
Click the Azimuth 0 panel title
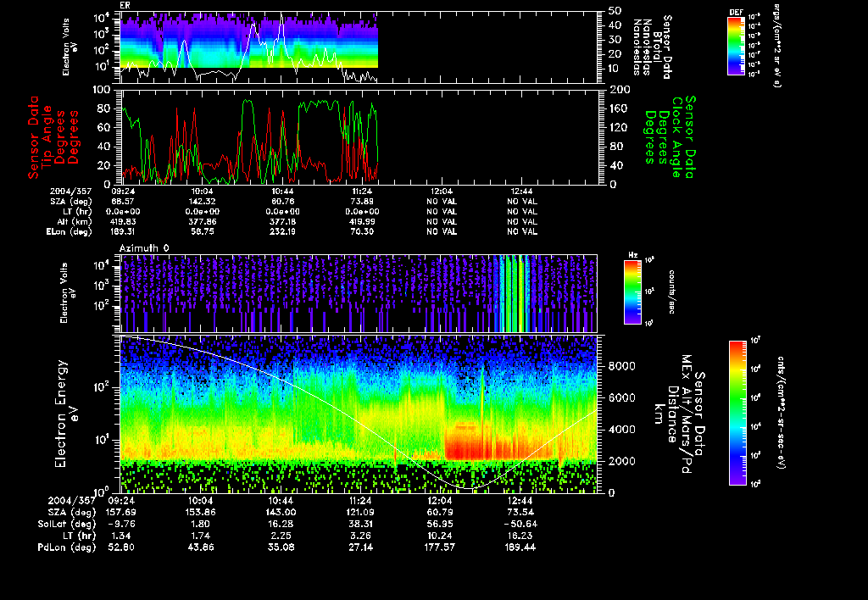pyautogui.click(x=146, y=247)
